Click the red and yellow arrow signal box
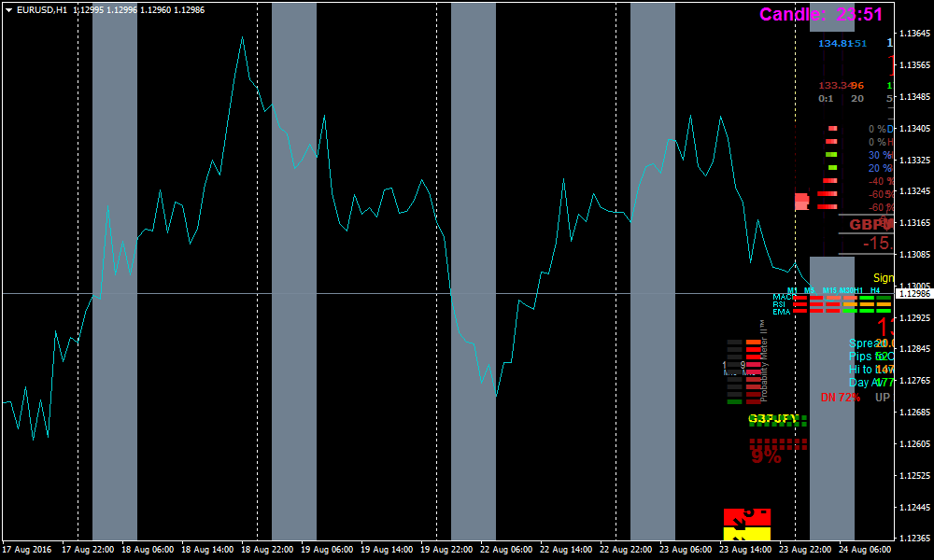934x560 pixels. click(746, 524)
